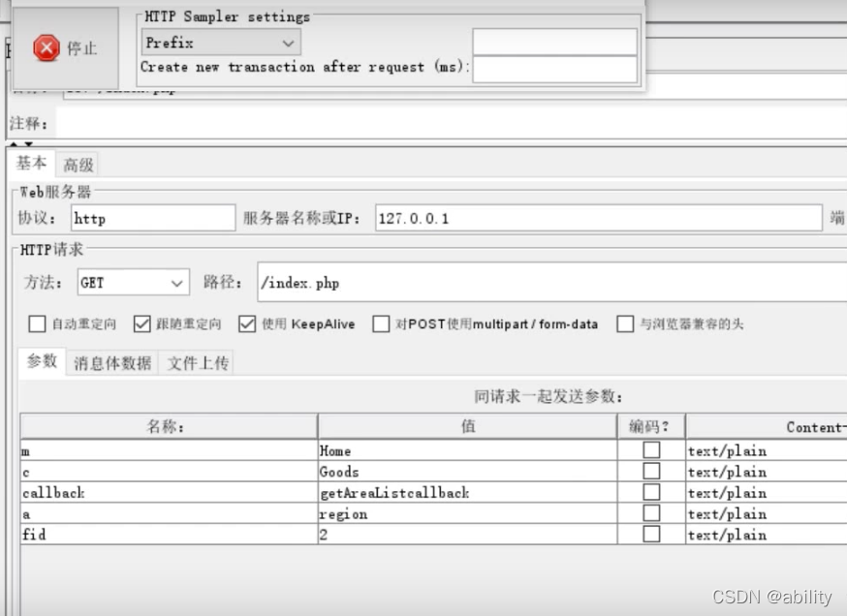Click the 路径 path field with /index.php
Image resolution: width=847 pixels, height=616 pixels.
point(552,283)
